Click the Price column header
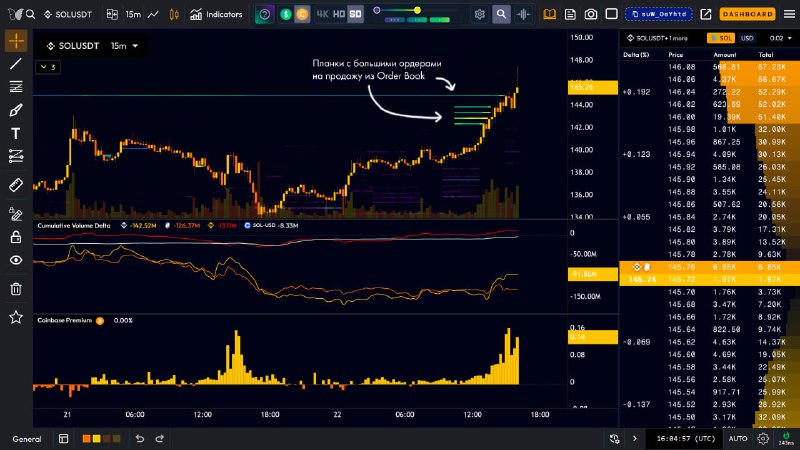 pos(676,55)
